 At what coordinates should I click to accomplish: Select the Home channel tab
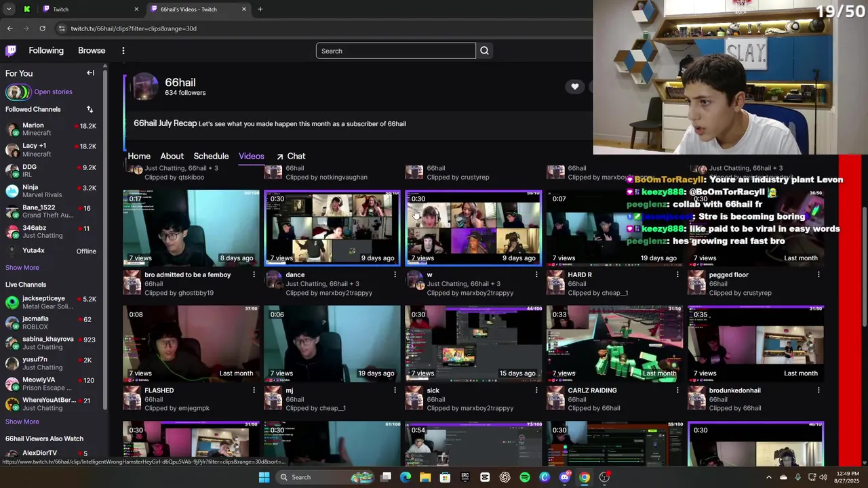139,156
